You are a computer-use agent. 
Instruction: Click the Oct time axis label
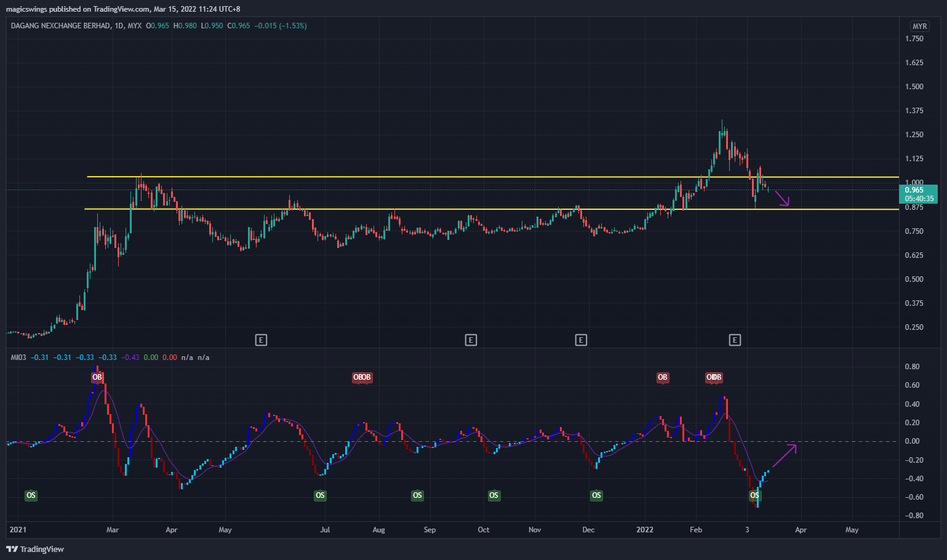pyautogui.click(x=484, y=530)
